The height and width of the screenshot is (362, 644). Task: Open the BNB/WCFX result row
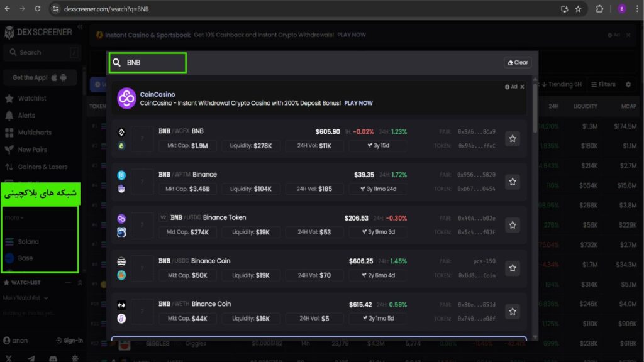pos(319,139)
